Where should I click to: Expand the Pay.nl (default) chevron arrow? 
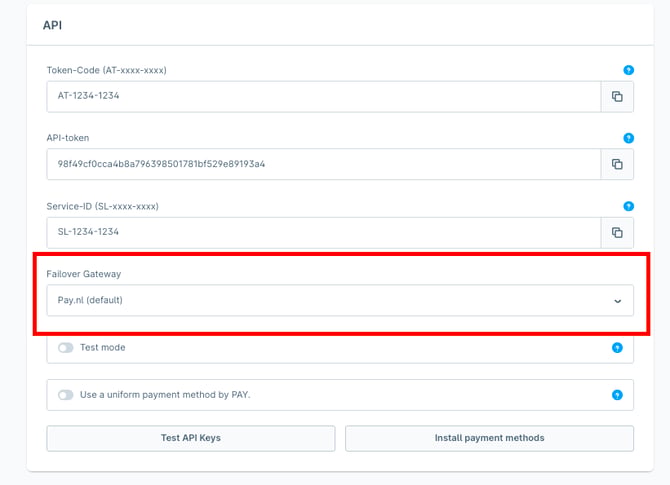pos(617,301)
